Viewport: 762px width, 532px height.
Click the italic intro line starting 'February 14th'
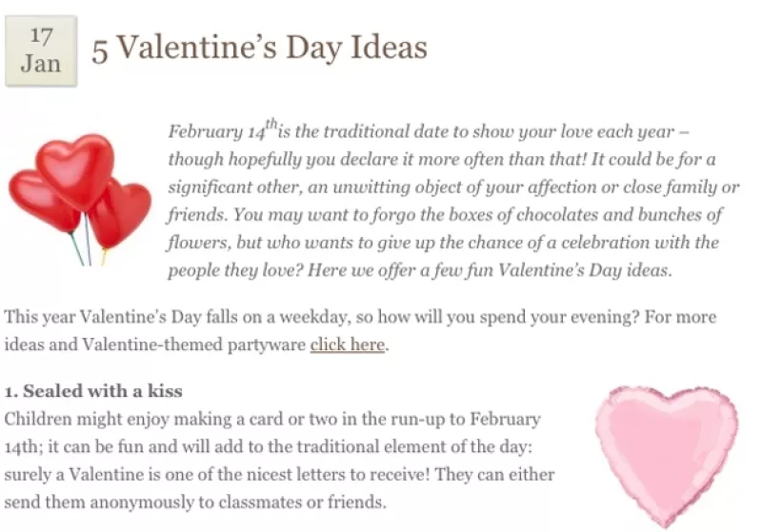428,130
